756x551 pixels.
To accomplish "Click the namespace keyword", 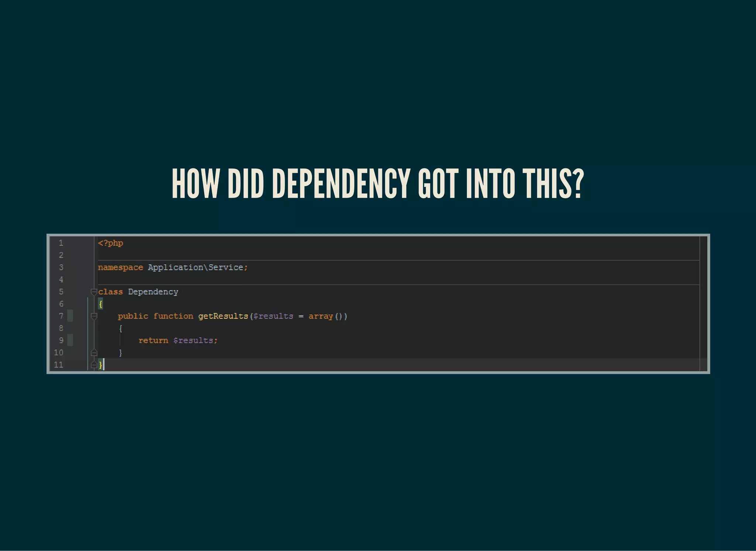I will (120, 267).
